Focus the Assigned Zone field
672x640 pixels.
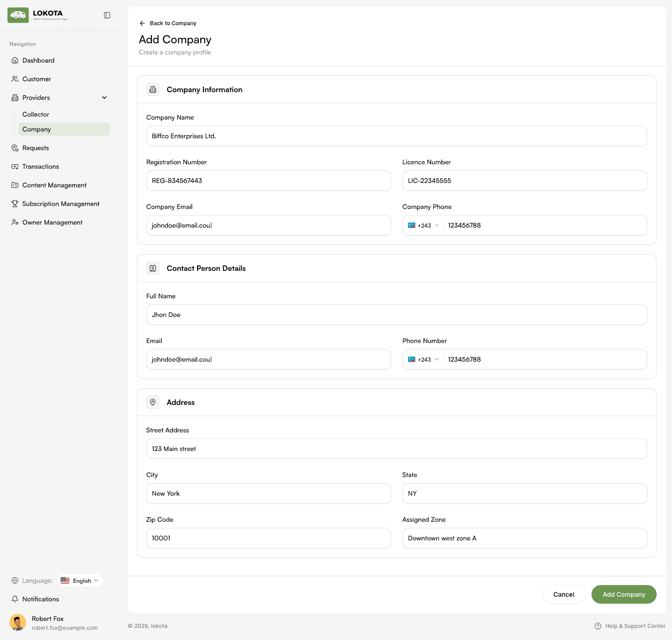pos(525,538)
